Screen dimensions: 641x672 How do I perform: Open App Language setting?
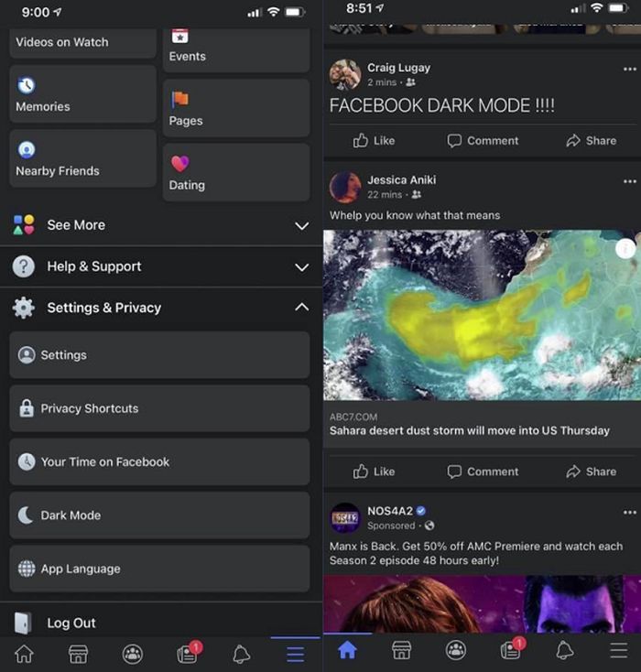tap(159, 569)
